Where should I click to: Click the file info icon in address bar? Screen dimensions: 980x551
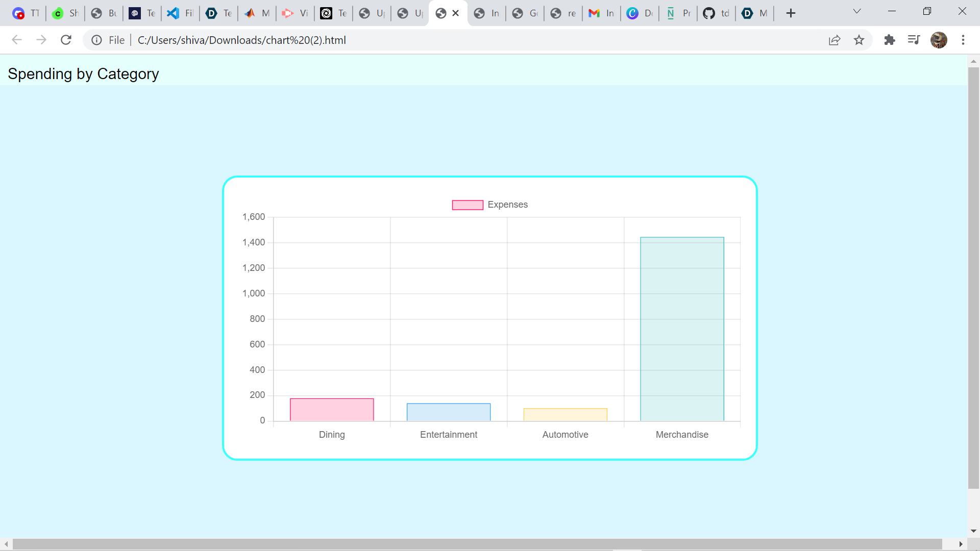96,40
